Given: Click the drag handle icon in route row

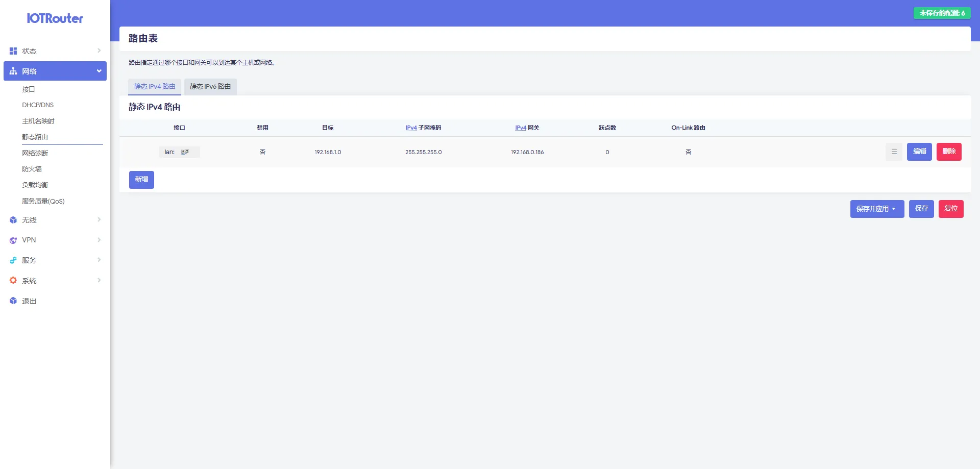Looking at the screenshot, I should point(894,152).
